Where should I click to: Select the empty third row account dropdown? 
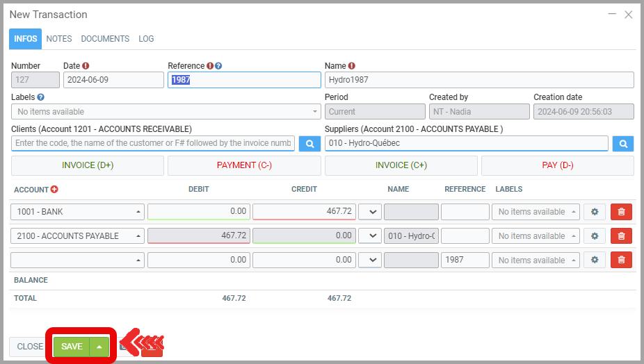[77, 260]
